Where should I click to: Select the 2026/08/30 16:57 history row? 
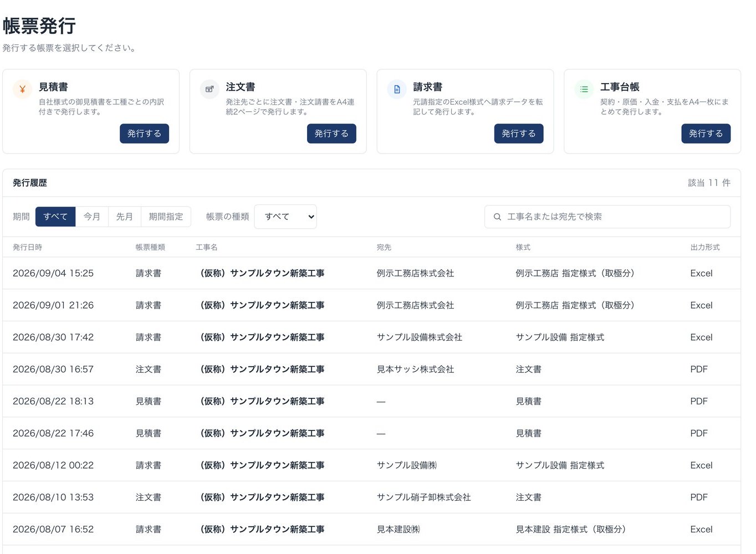point(371,370)
